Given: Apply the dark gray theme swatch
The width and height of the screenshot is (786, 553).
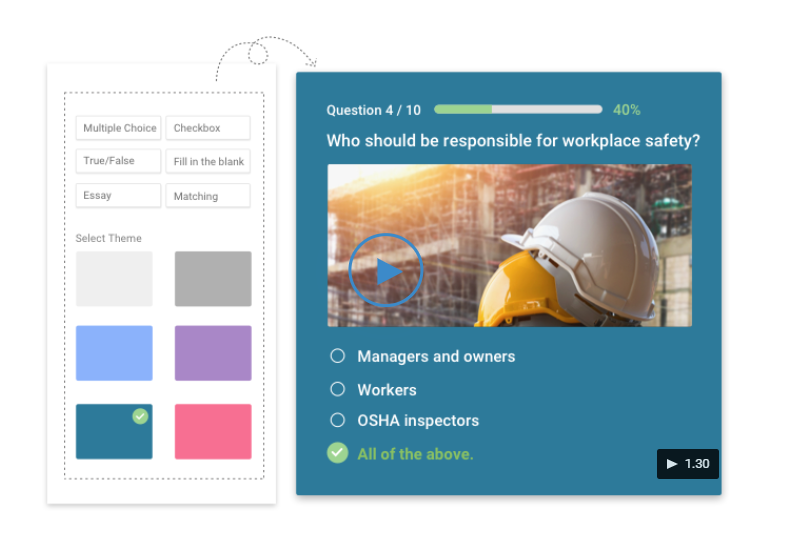Looking at the screenshot, I should [213, 279].
